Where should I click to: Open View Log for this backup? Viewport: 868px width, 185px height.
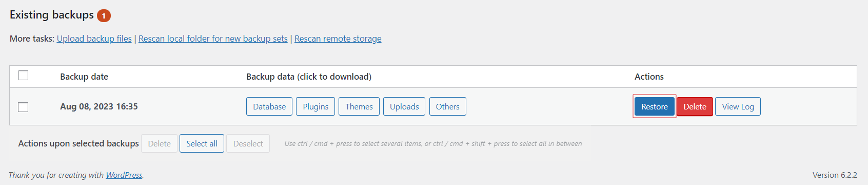tap(738, 106)
